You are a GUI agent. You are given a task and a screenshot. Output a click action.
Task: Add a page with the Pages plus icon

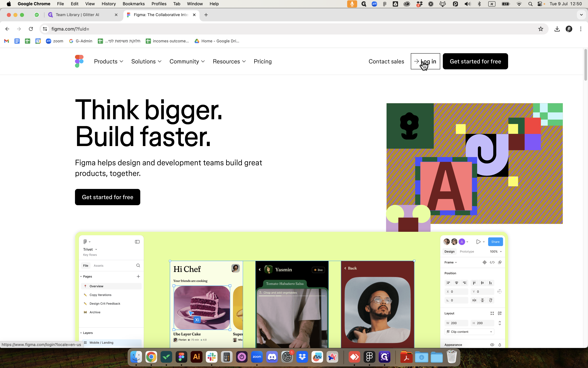[x=138, y=276]
